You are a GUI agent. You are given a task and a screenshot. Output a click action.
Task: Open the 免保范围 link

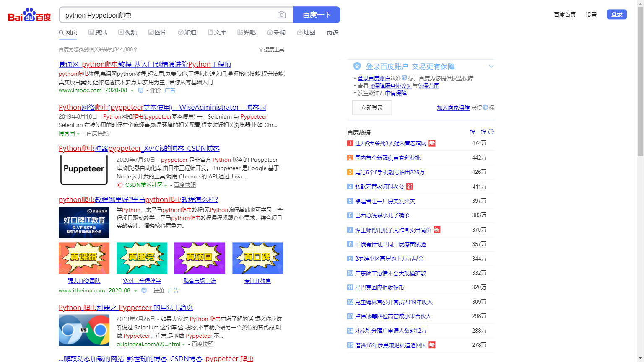pyautogui.click(x=428, y=86)
